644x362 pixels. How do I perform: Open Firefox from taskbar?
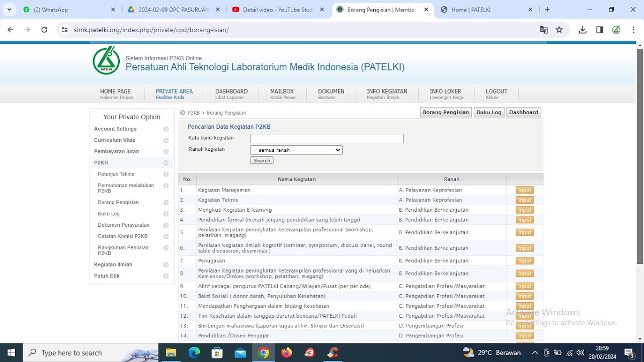[287, 353]
